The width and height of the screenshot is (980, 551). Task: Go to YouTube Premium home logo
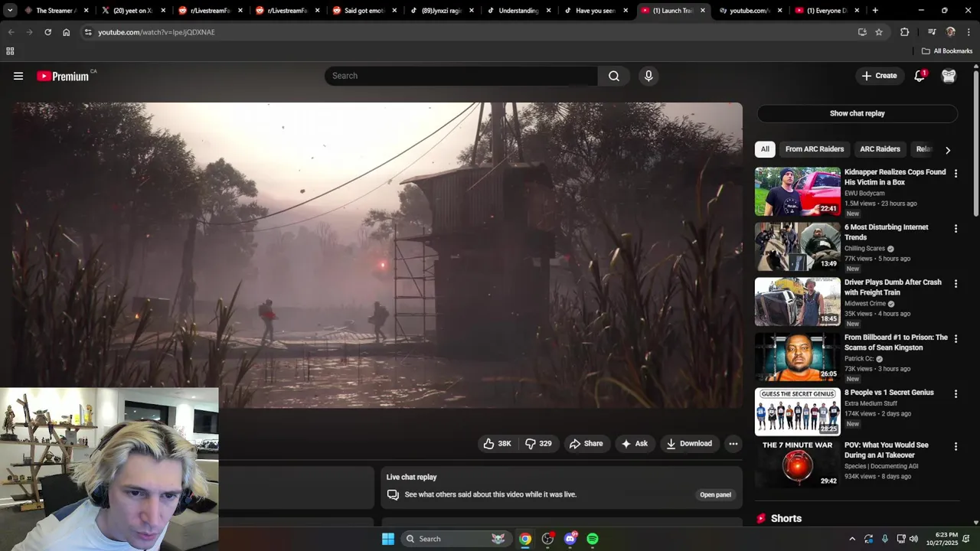(x=63, y=76)
